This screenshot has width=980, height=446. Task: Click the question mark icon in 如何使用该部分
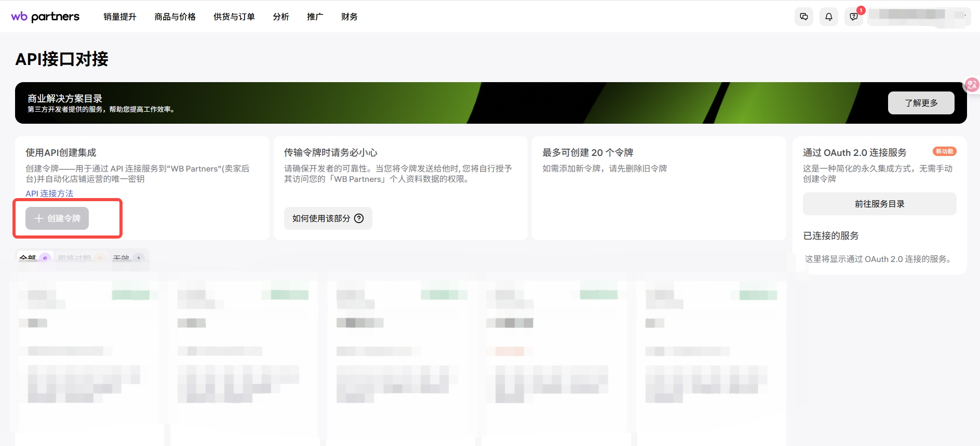(x=359, y=218)
